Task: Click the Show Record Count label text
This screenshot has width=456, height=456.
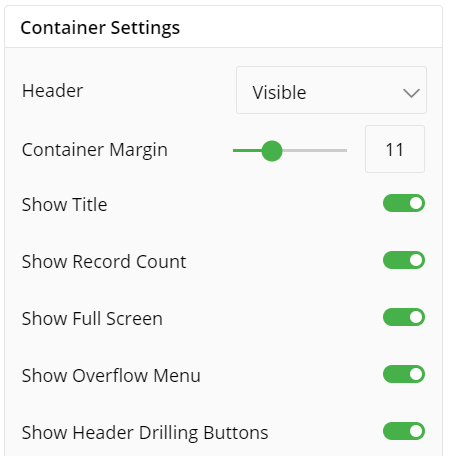Action: coord(104,261)
